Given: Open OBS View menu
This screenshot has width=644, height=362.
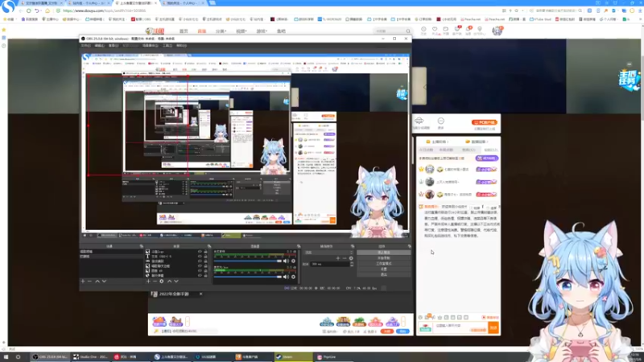Looking at the screenshot, I should click(114, 46).
